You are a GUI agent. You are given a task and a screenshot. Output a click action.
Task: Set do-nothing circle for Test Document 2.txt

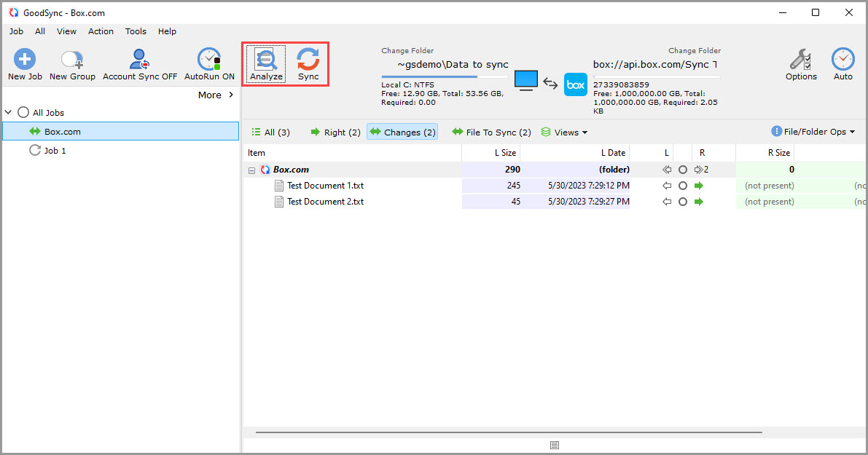(683, 202)
